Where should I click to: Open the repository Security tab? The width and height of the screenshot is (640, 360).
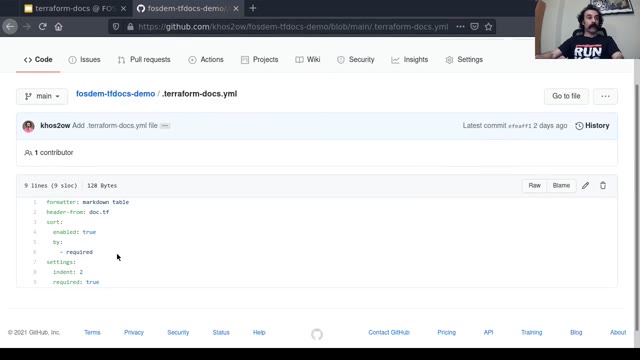tap(356, 60)
